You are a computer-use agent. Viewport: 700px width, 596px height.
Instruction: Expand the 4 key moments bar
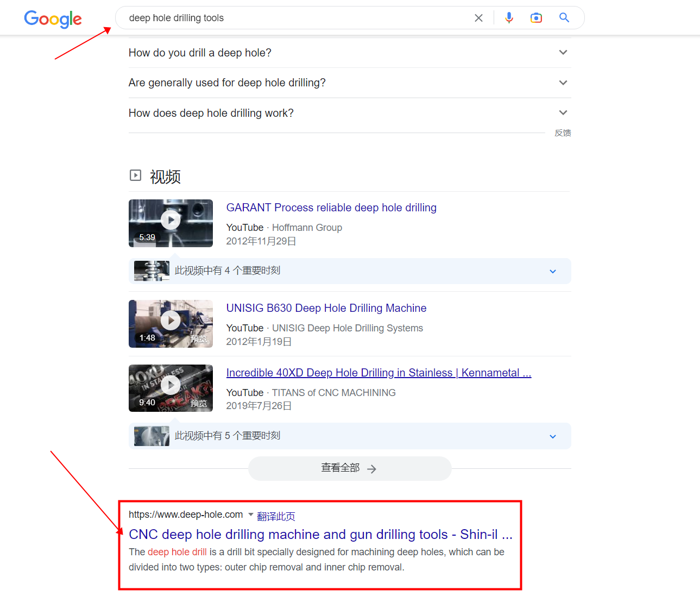[x=350, y=271]
